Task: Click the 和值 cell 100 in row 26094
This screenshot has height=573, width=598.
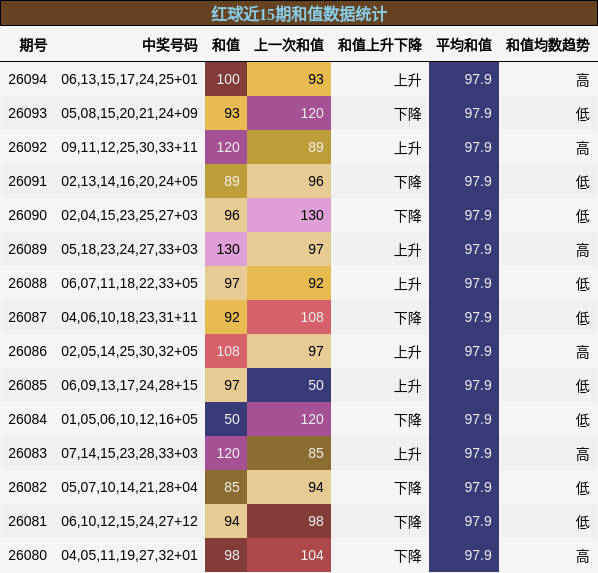Action: 226,79
